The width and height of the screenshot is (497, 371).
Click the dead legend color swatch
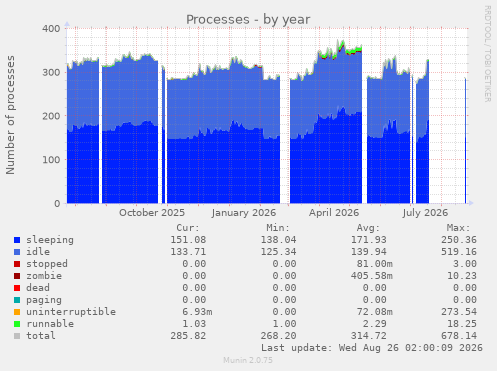[x=17, y=288]
